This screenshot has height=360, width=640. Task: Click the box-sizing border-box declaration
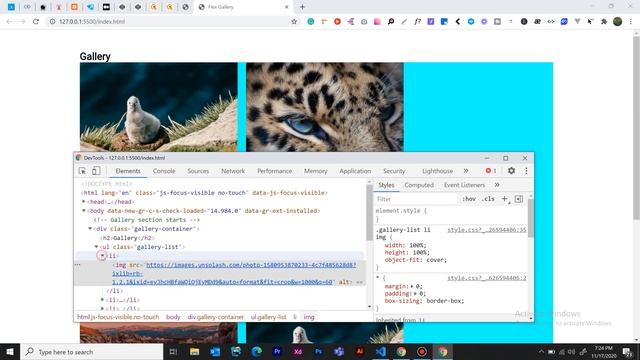coord(424,301)
